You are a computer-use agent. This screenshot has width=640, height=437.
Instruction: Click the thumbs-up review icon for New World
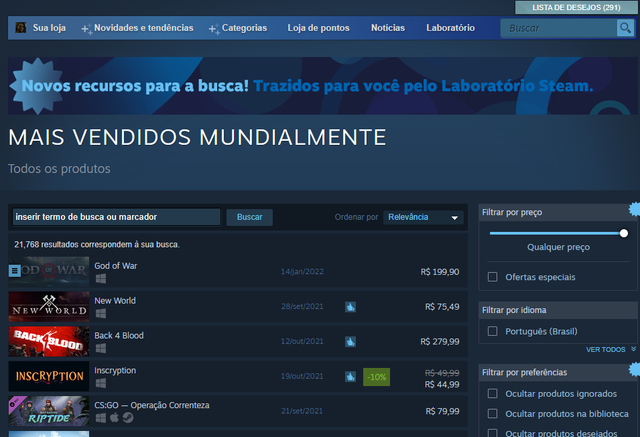[x=350, y=307]
